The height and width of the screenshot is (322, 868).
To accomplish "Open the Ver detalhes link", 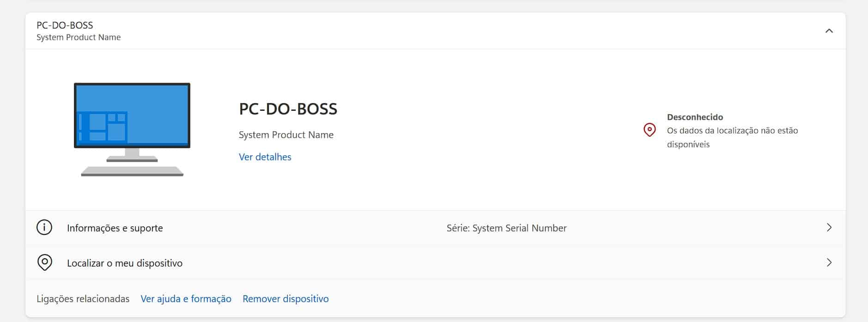I will point(265,157).
